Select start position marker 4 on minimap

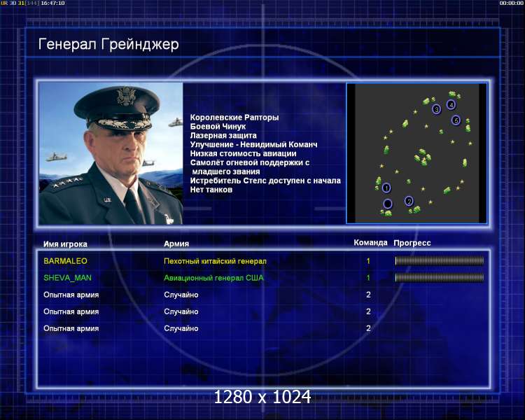tap(451, 105)
